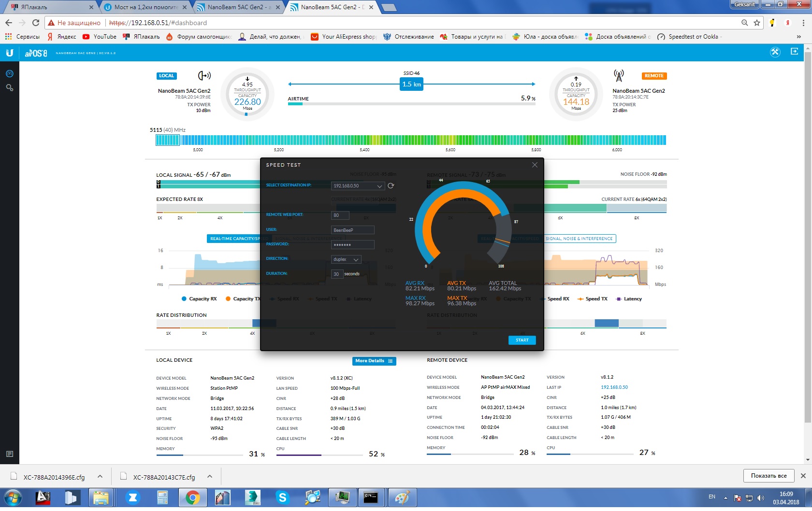Click the logout icon in header
812x511 pixels.
(794, 52)
